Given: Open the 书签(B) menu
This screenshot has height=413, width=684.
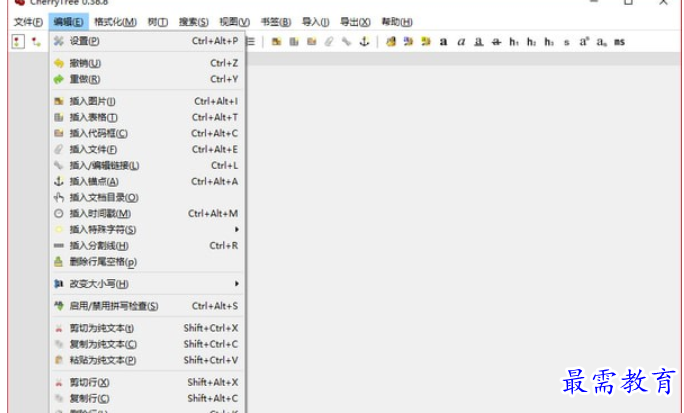Looking at the screenshot, I should [276, 22].
